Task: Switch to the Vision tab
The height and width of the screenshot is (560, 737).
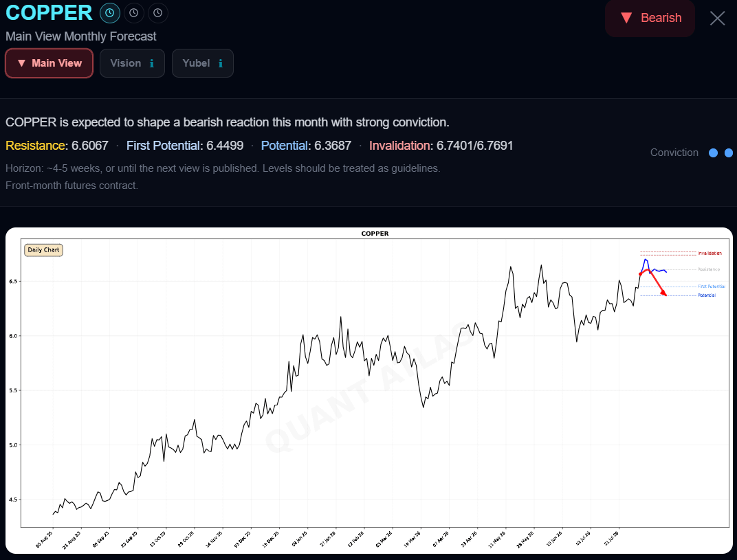Action: pos(132,63)
